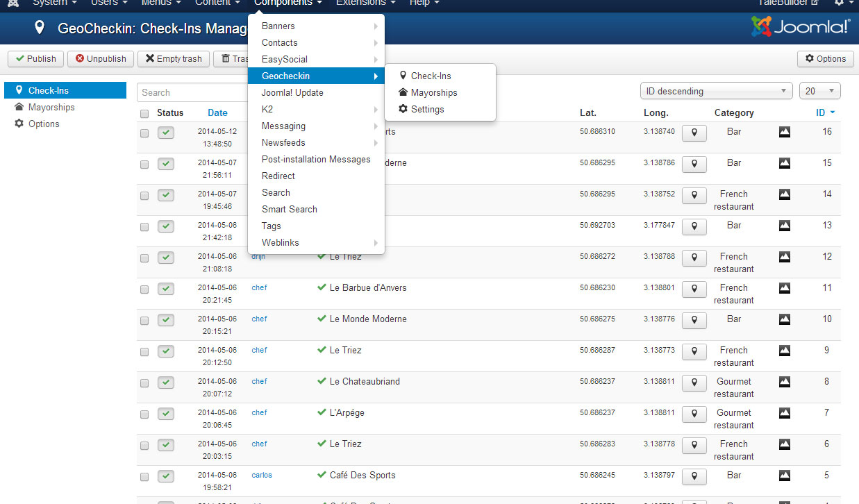The image size is (859, 504).
Task: Expand the Banners submenu
Action: 316,26
